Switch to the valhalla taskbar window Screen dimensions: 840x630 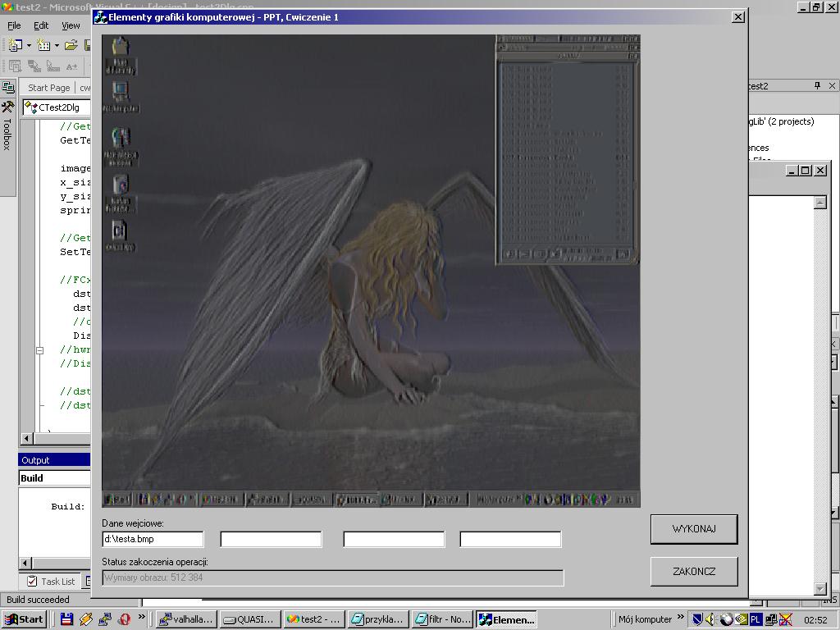click(187, 619)
